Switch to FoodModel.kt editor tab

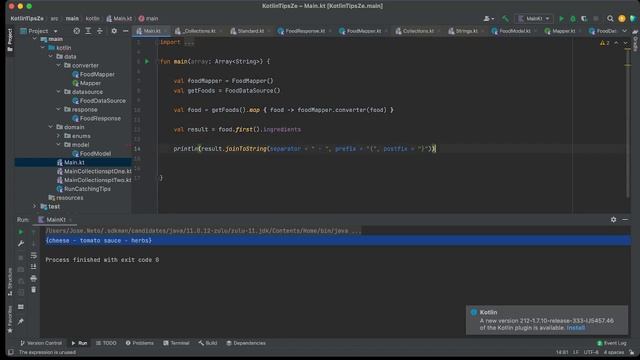pos(515,31)
